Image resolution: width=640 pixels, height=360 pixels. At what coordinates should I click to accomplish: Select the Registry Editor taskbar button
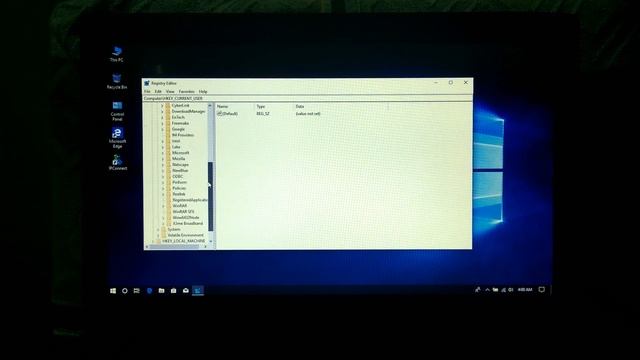[198, 291]
